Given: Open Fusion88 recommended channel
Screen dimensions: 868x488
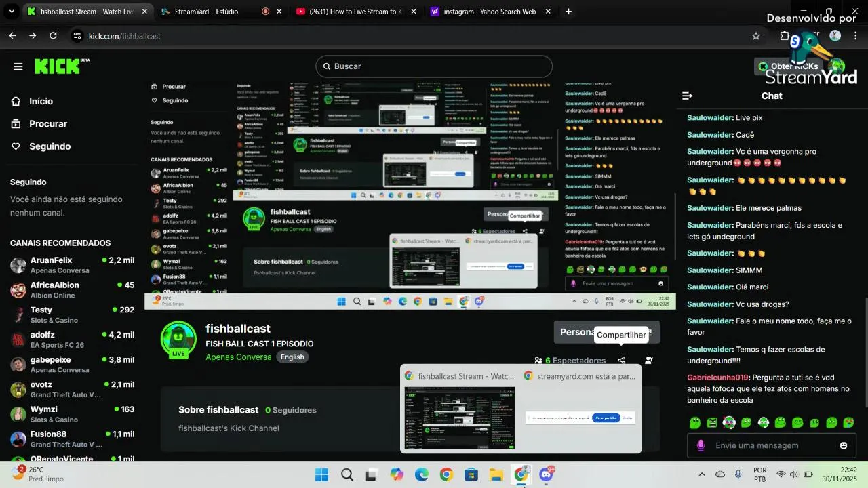Looking at the screenshot, I should [x=72, y=439].
